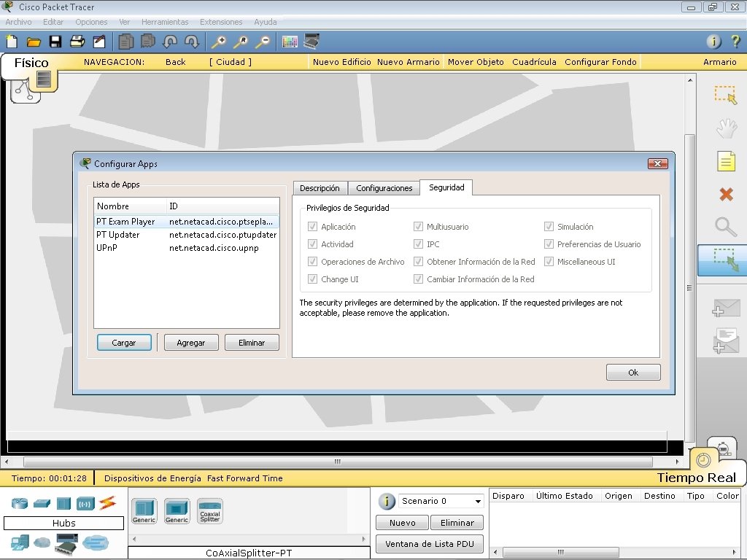Choose the Connections lightning icon

coord(108,503)
